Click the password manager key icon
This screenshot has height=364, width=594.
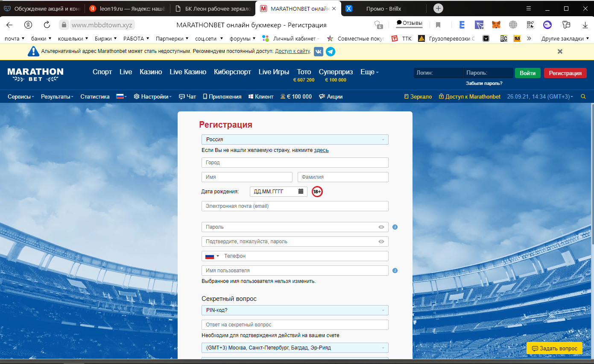click(x=566, y=25)
